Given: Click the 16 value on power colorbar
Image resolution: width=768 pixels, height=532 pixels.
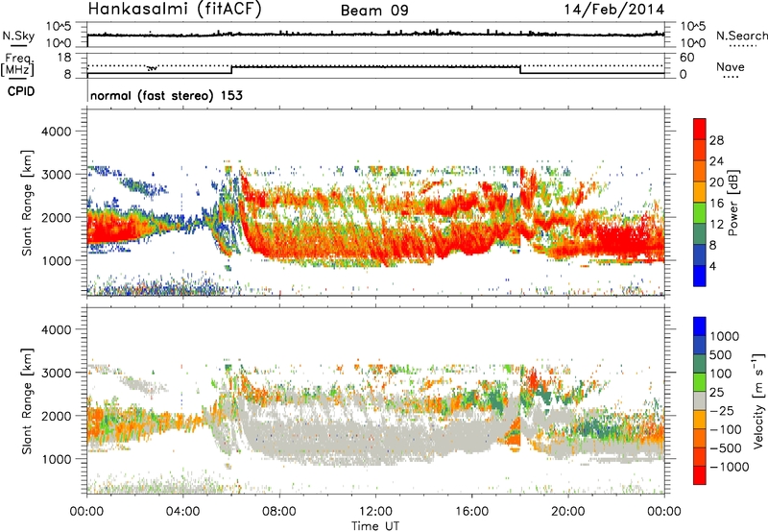Looking at the screenshot, I should 716,204.
